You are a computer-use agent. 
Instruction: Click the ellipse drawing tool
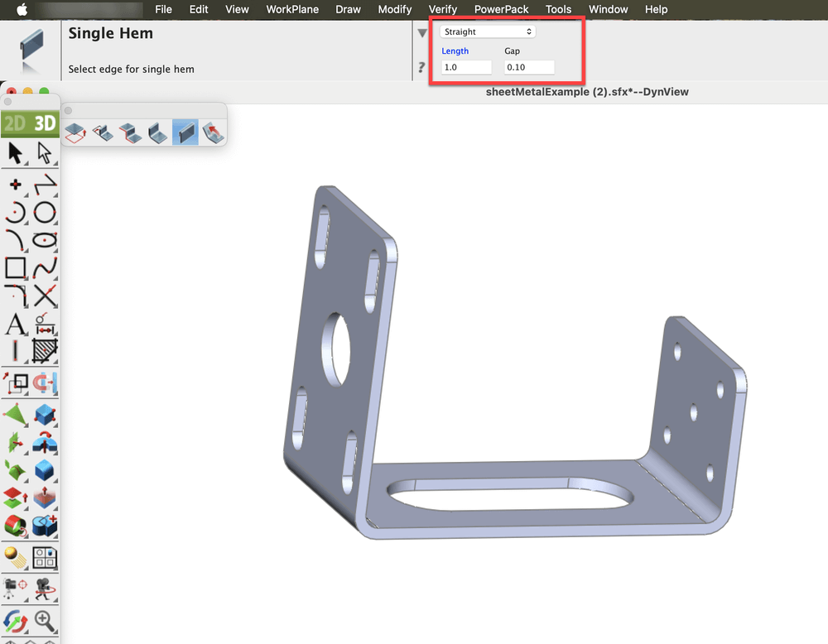[45, 241]
